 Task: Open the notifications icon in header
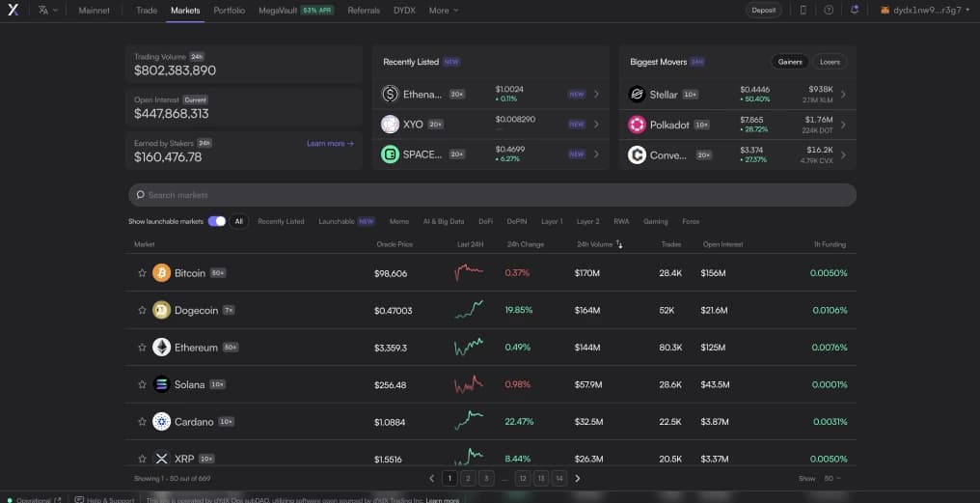855,10
